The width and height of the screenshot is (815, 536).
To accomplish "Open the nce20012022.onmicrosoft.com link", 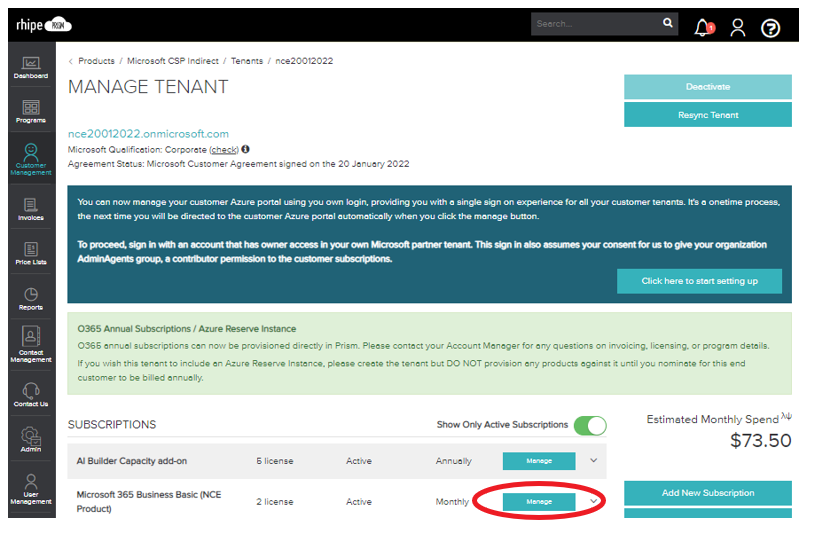I will click(148, 134).
